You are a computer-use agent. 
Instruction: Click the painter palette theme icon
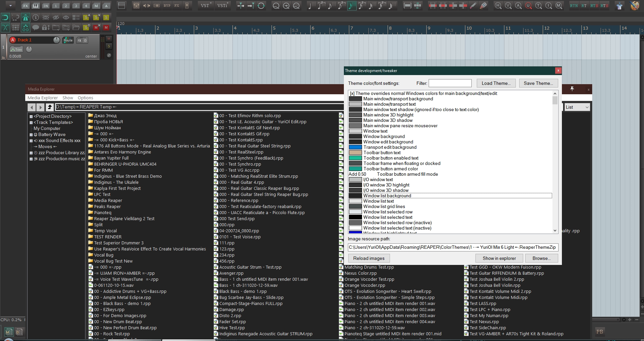coord(634,6)
